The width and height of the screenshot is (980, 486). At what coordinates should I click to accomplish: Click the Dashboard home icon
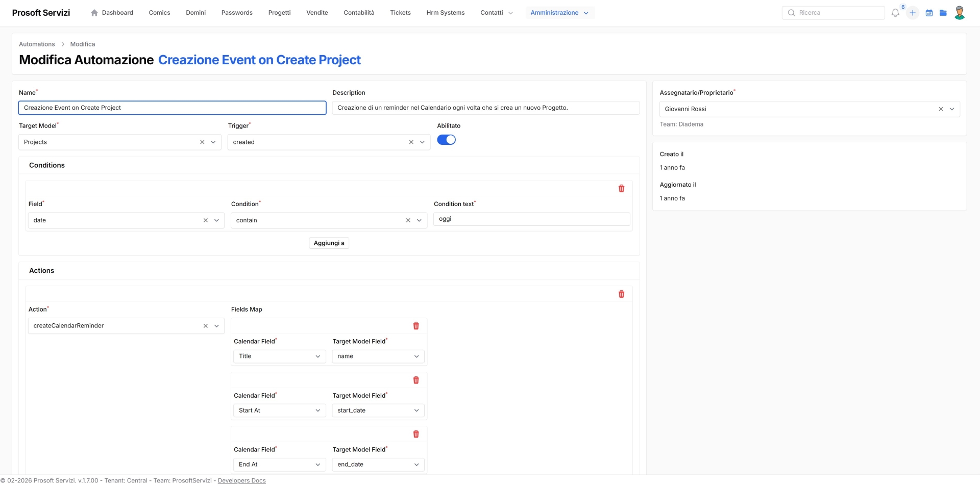(94, 13)
